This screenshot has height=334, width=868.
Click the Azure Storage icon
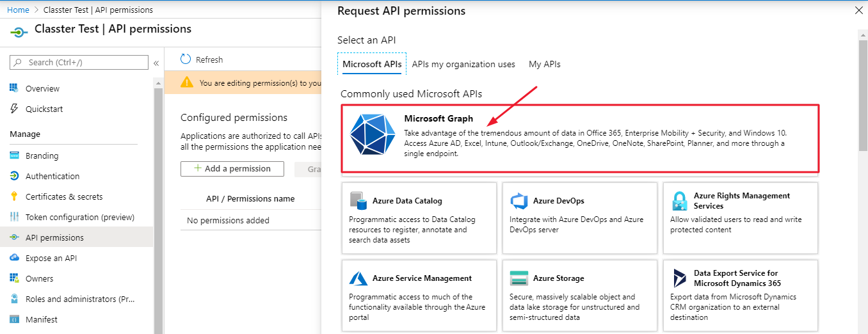coord(518,278)
